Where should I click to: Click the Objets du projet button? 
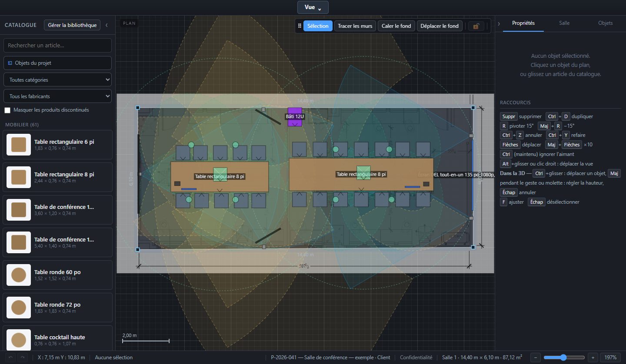(57, 63)
